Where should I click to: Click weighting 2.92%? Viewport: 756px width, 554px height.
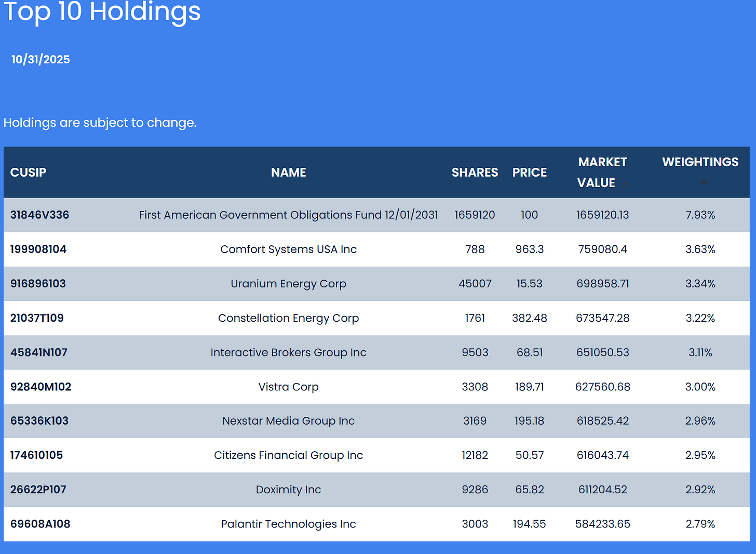[x=700, y=490]
